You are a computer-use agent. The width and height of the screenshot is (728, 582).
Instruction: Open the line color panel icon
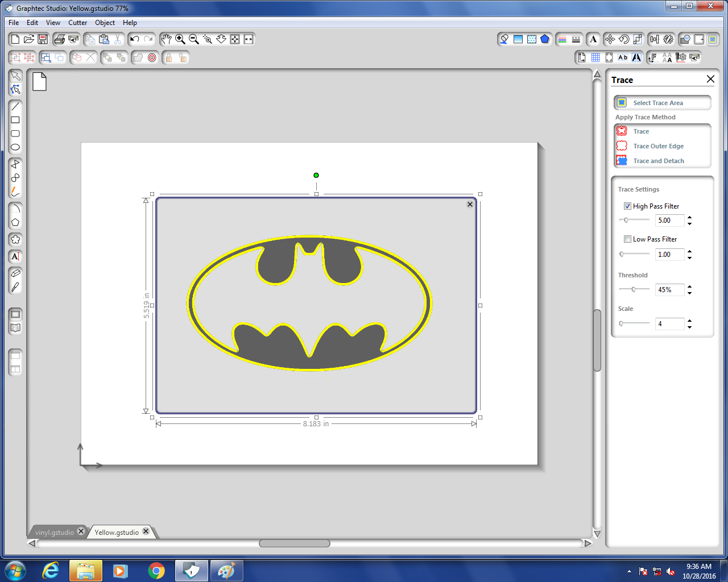pos(562,39)
